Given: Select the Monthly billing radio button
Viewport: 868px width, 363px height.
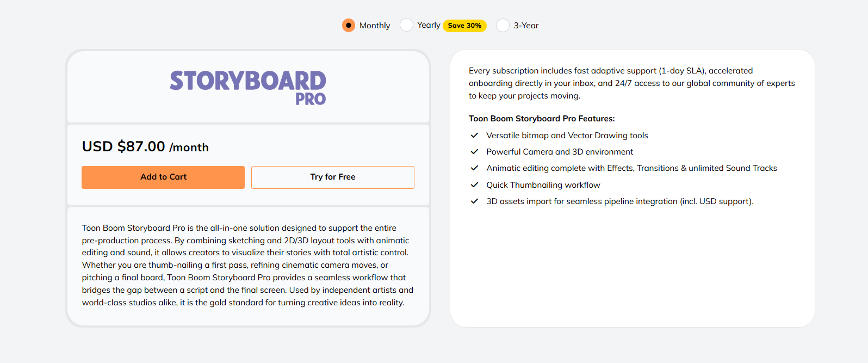Looking at the screenshot, I should point(349,26).
